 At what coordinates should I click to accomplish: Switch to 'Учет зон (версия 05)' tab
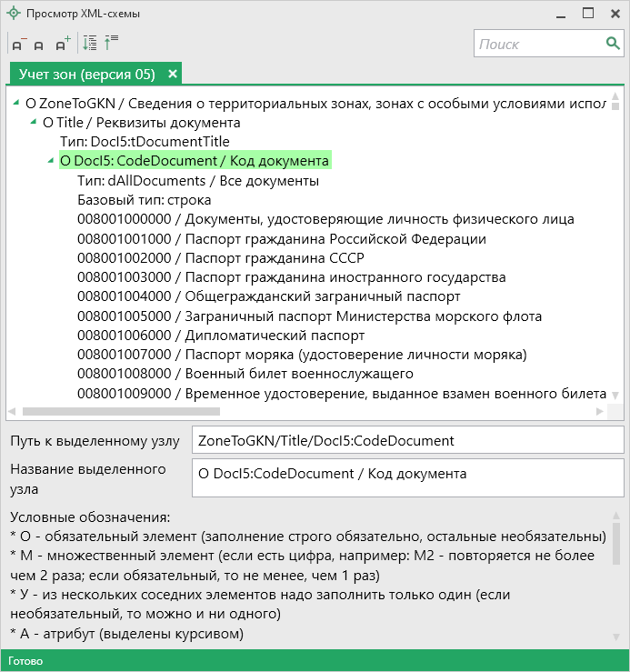86,74
